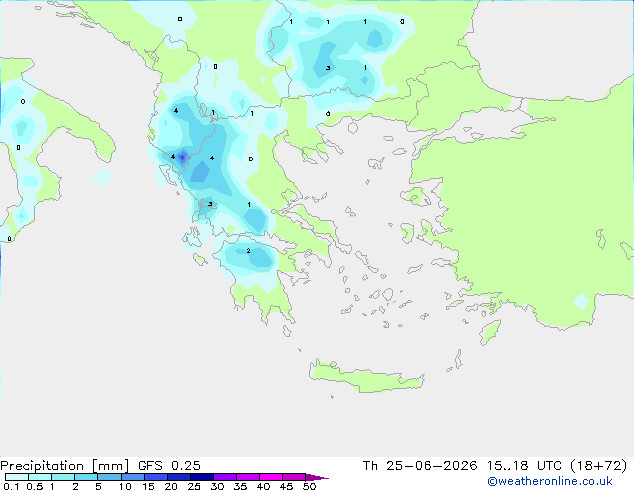
Task: Pick the 15–20 mm legend swatch
Action: [155, 477]
